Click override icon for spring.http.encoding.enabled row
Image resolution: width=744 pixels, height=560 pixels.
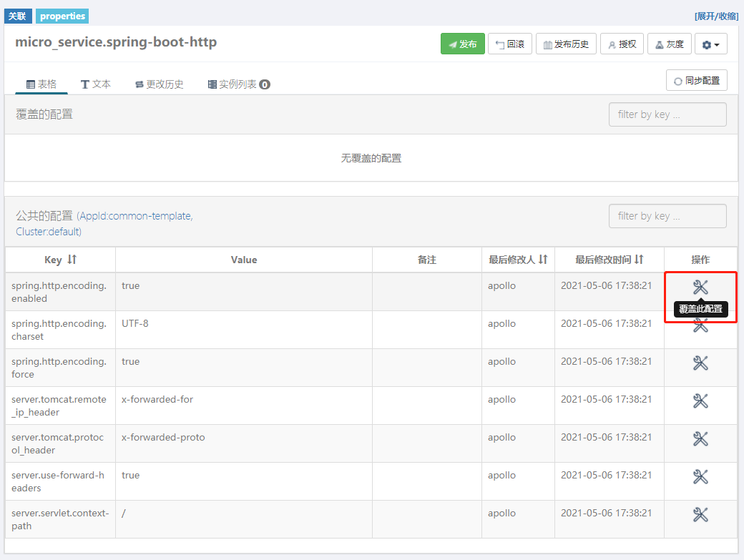tap(700, 288)
